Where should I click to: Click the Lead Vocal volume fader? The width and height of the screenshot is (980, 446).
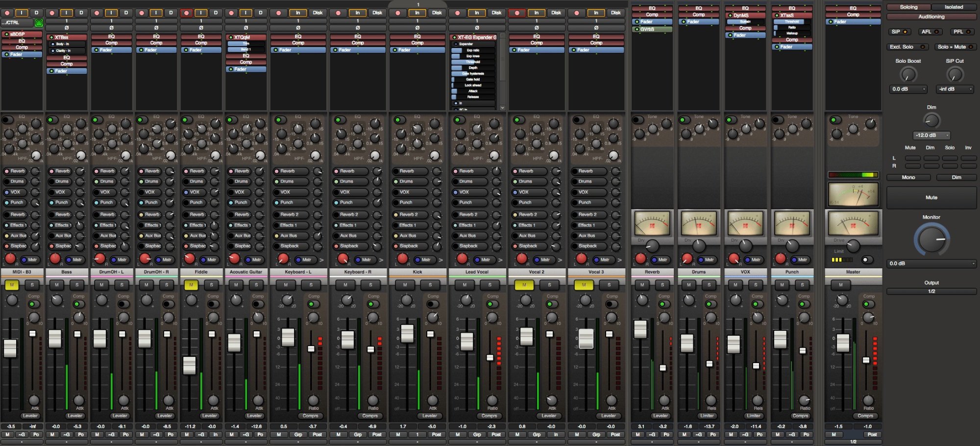click(467, 341)
